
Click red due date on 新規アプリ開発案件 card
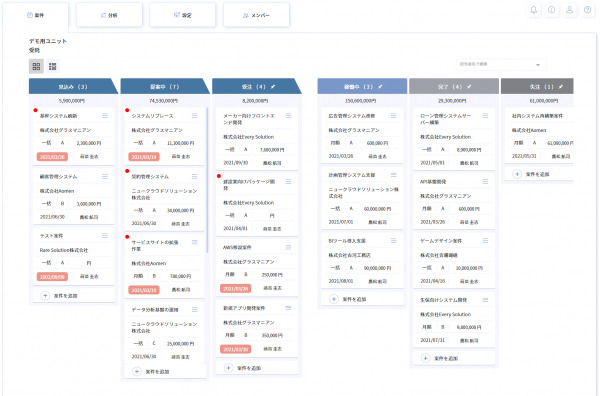pyautogui.click(x=236, y=349)
